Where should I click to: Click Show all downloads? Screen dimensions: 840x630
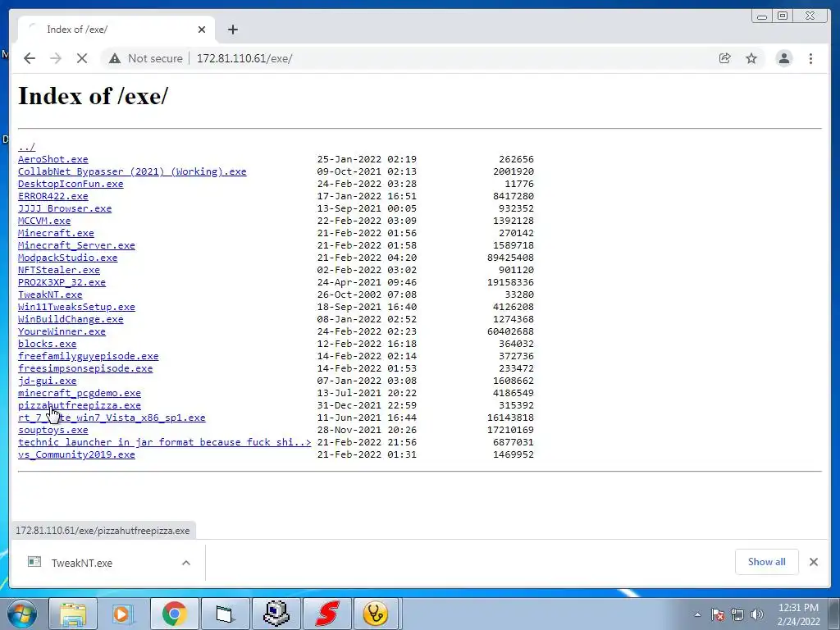767,562
